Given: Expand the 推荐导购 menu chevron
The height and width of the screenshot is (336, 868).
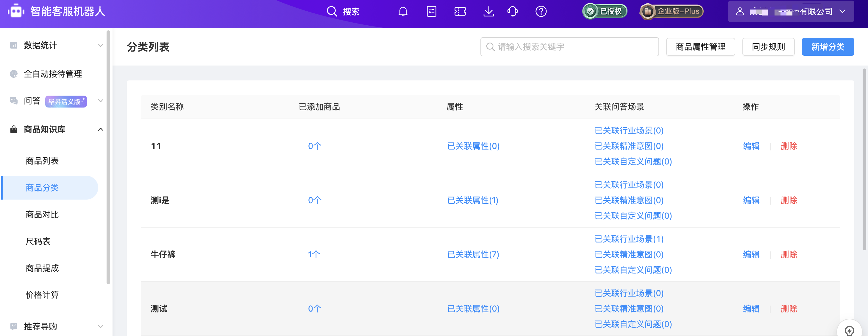Looking at the screenshot, I should 100,326.
